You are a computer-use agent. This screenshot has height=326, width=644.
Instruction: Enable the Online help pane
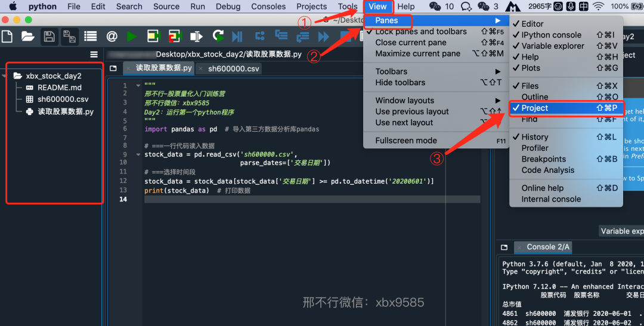point(566,188)
